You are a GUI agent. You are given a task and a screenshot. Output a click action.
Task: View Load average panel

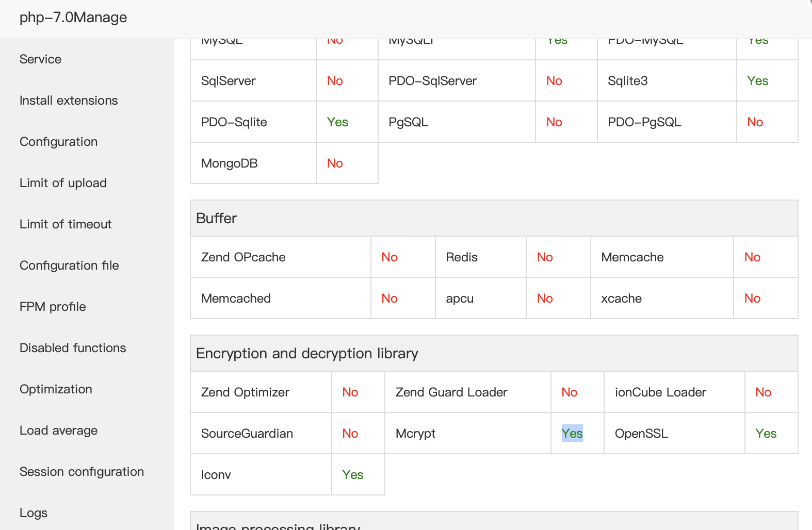point(58,430)
